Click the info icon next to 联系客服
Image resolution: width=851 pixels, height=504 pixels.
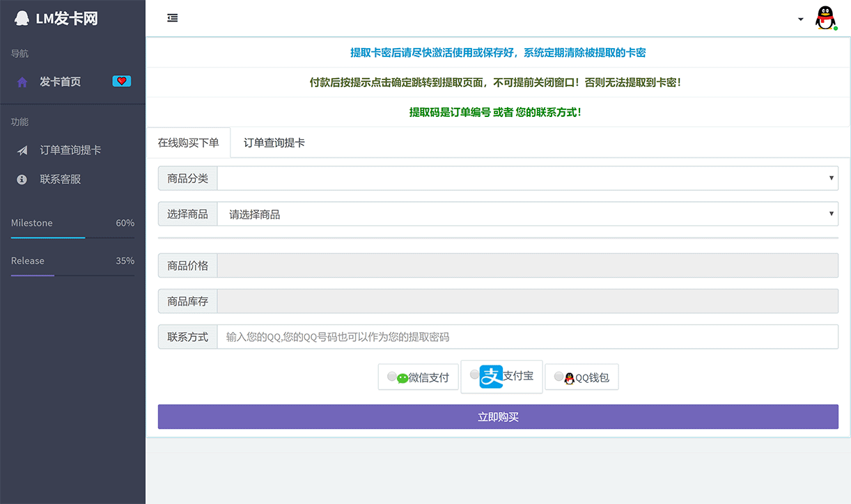[x=21, y=179]
